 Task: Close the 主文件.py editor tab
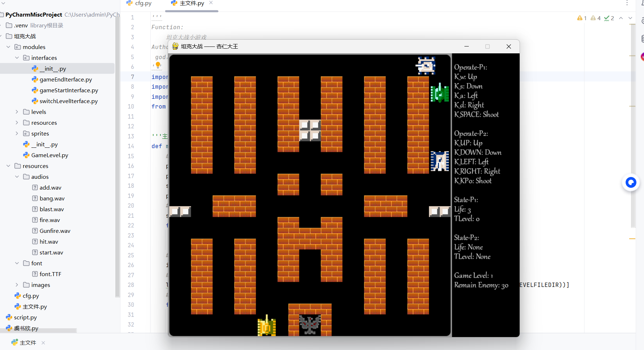pos(211,3)
